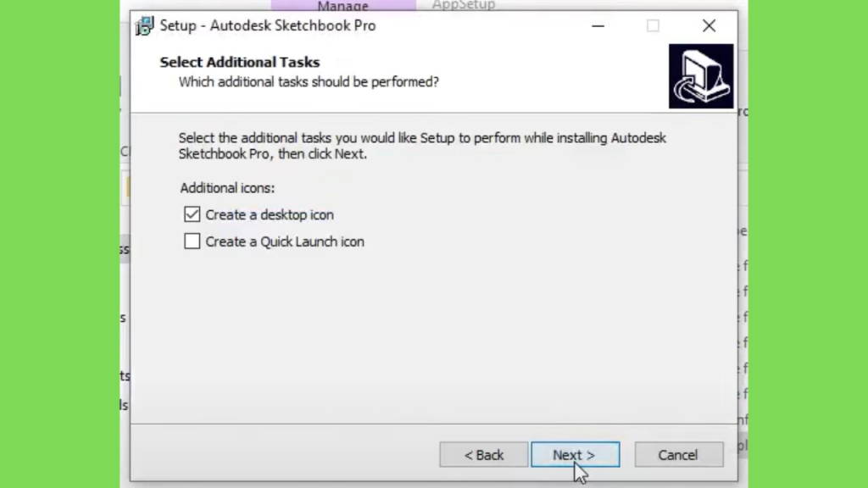Click the 'Additional icons:' label

coord(227,188)
